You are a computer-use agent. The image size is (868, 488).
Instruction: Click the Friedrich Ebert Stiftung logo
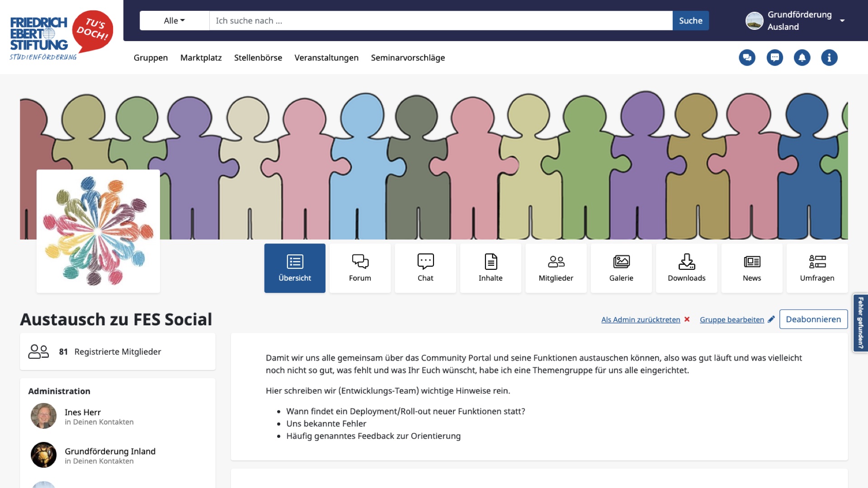click(x=61, y=35)
